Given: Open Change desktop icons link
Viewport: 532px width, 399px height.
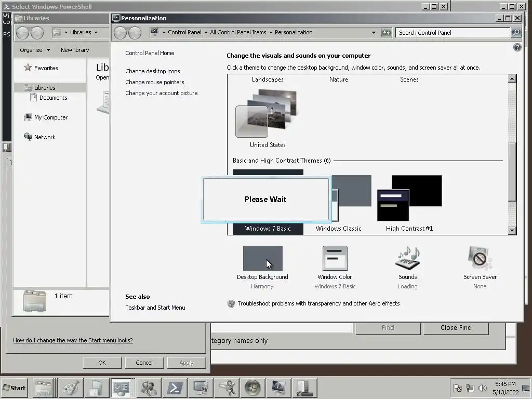Looking at the screenshot, I should coord(153,71).
